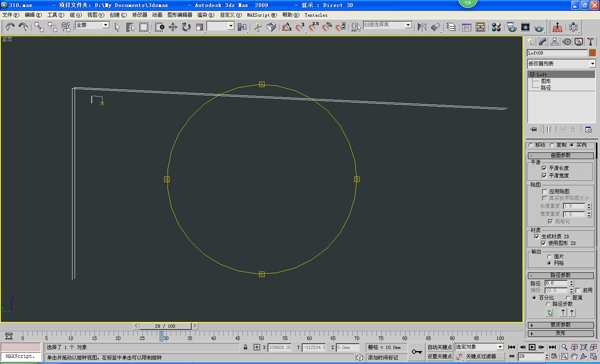Click the 自动关键点 button
This screenshot has height=364, width=600.
[440, 347]
